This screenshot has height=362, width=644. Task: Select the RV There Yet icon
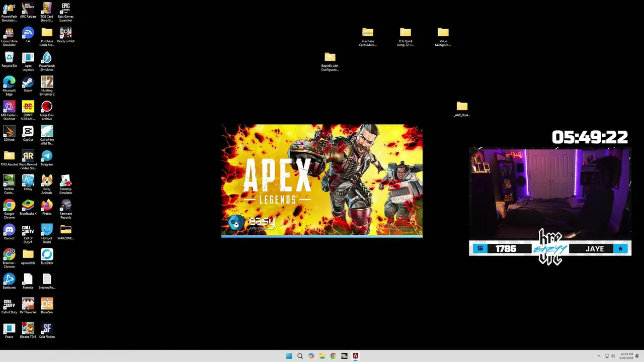(28, 306)
